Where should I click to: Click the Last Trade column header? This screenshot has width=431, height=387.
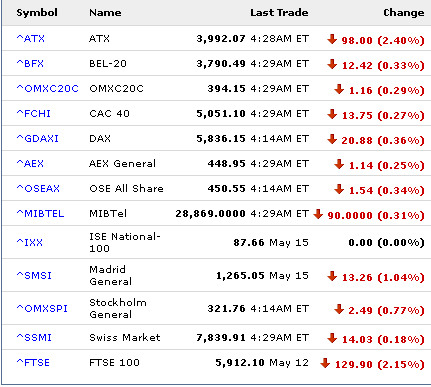tap(279, 13)
